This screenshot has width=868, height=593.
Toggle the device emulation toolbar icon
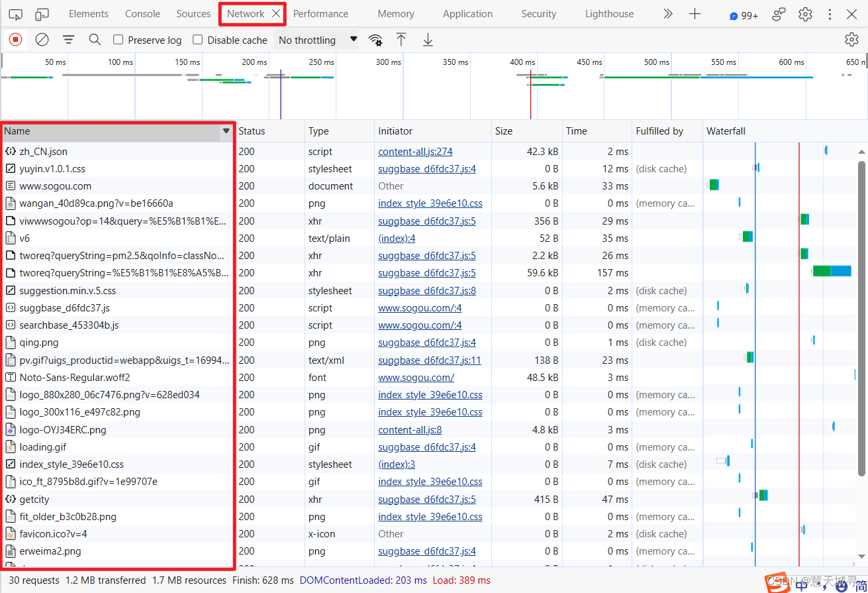(x=42, y=14)
